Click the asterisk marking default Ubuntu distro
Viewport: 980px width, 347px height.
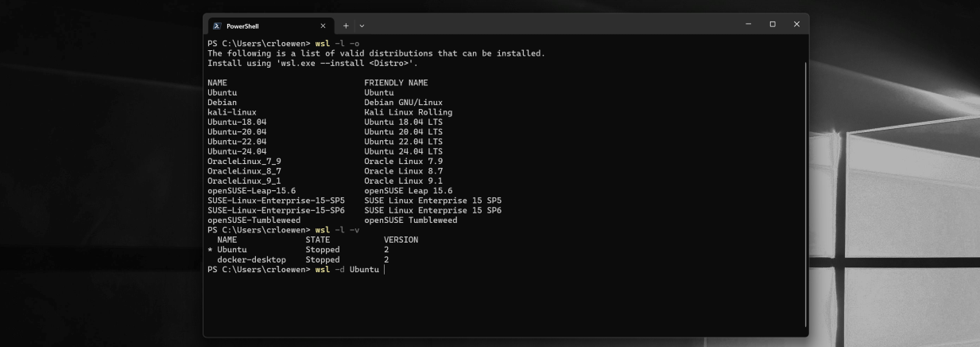(x=210, y=250)
